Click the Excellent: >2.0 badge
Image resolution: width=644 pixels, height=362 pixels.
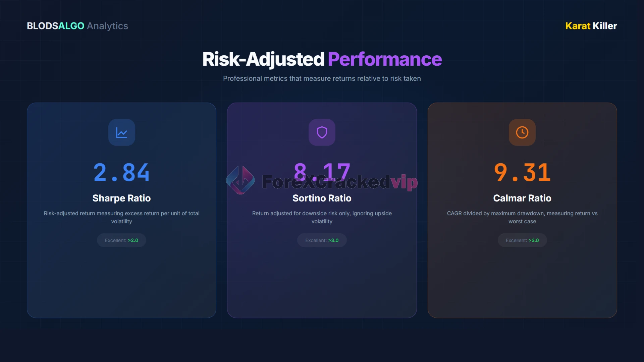[x=121, y=240]
